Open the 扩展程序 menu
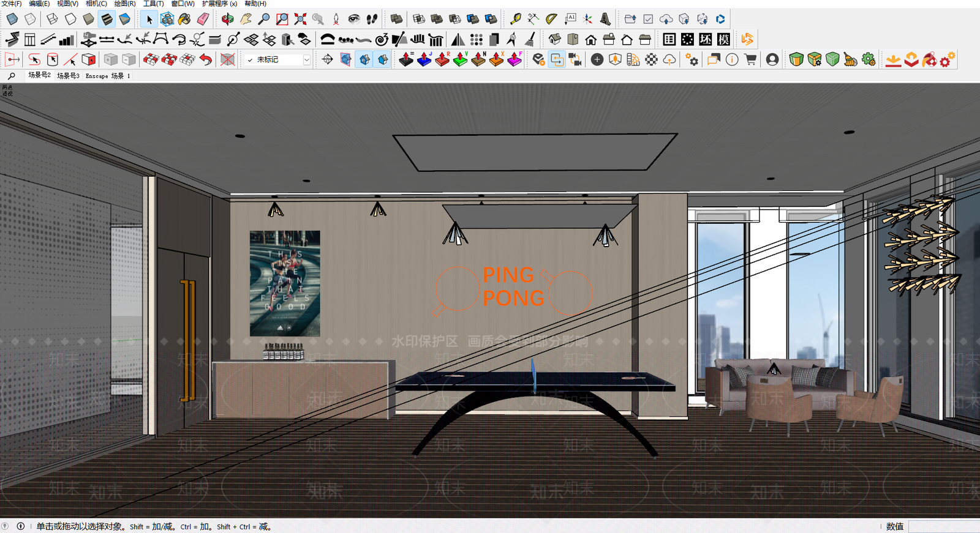 coord(219,4)
